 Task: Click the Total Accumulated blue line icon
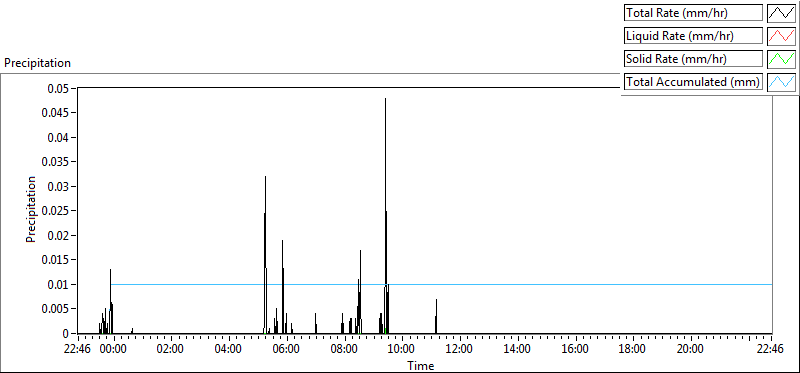click(x=782, y=81)
